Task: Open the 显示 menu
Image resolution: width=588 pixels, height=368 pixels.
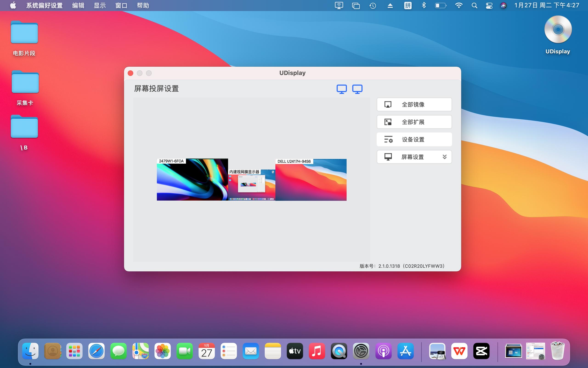Action: (100, 5)
